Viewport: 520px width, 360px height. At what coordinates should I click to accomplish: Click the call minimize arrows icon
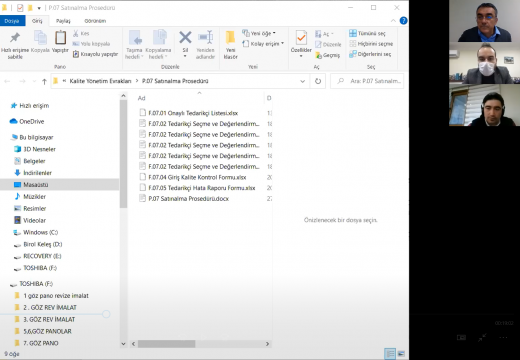[x=482, y=338]
